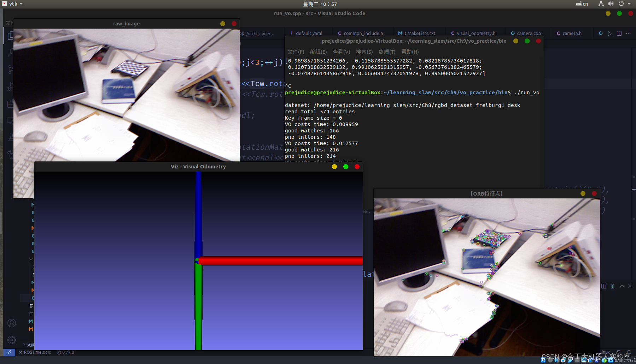636x364 pixels.
Task: Open the terminal 文件(F) menu
Action: [296, 52]
